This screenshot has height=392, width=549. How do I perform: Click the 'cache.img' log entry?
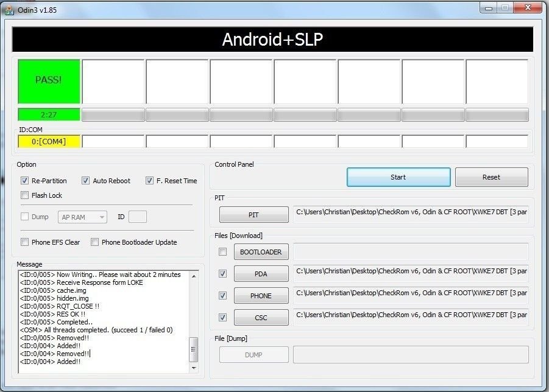[x=53, y=290]
